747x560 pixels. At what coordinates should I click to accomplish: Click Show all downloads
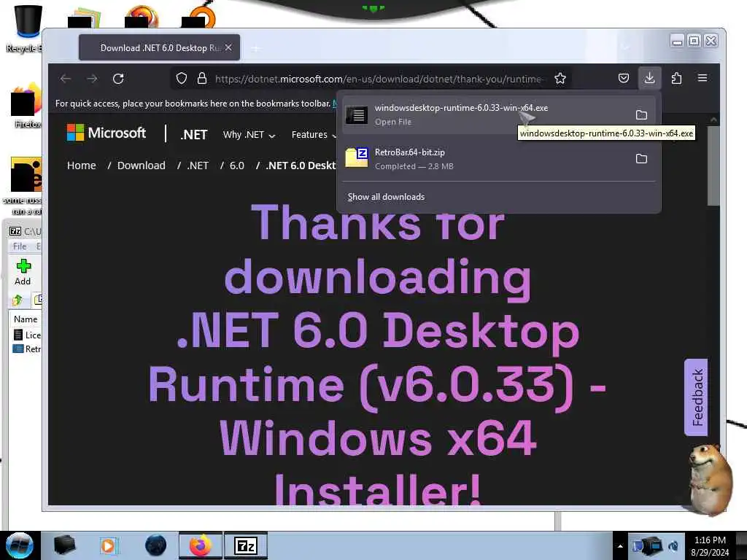(386, 197)
